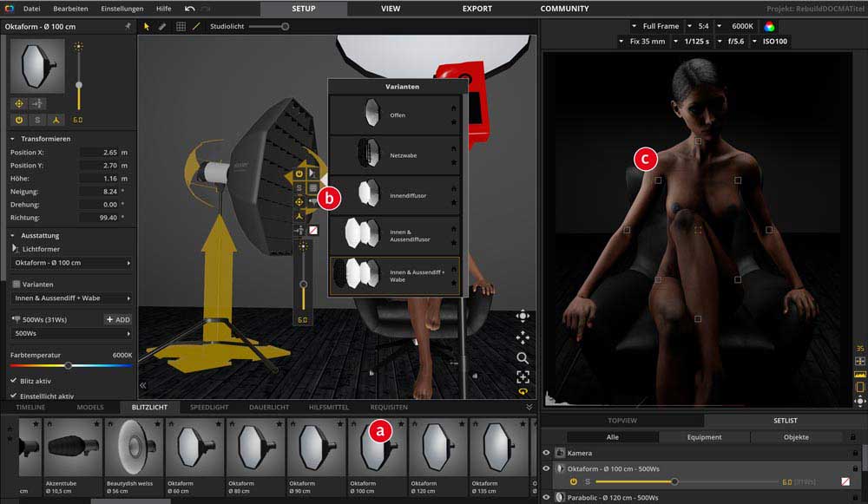Adjust the Farbtemperatur color slider
The height and width of the screenshot is (504, 868).
(x=68, y=366)
